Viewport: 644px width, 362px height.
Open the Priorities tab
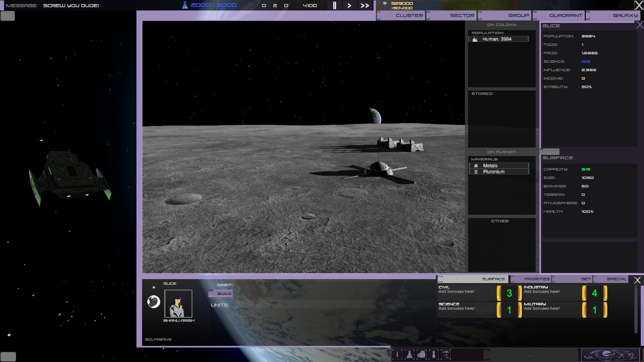click(x=531, y=279)
